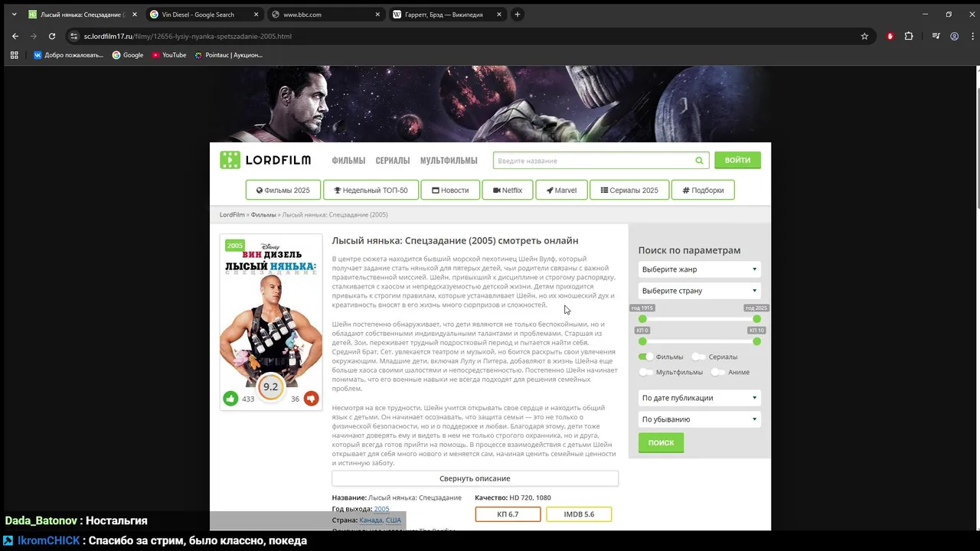980x551 pixels.
Task: Open the tab search dropdown arrow
Action: coord(12,14)
